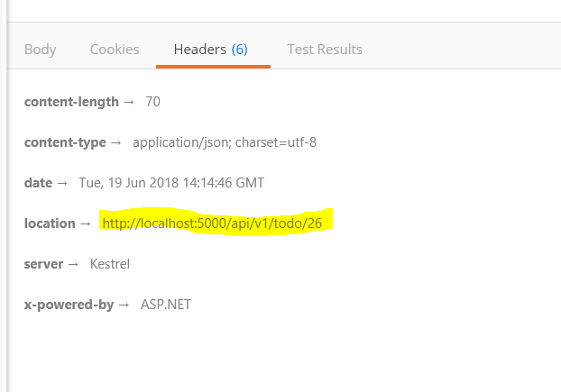Image resolution: width=561 pixels, height=392 pixels.
Task: Click the content-length value 70
Action: [152, 102]
